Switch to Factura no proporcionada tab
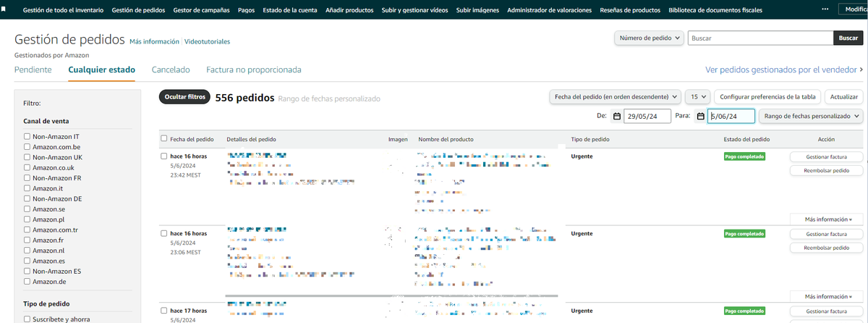868x323 pixels. click(x=254, y=70)
